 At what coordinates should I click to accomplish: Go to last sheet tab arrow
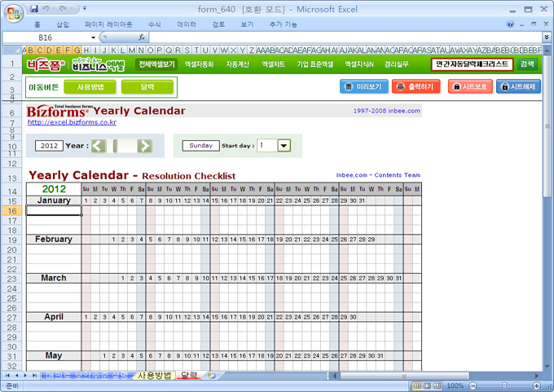pyautogui.click(x=34, y=376)
